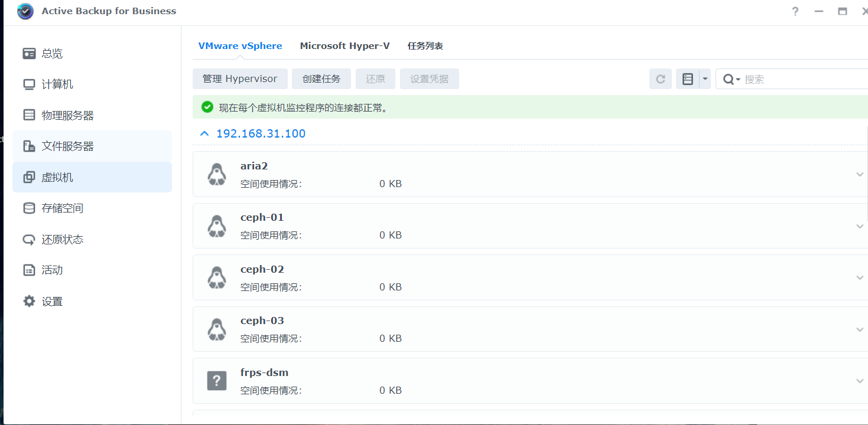This screenshot has width=868, height=425.
Task: Go to 物理服务器 section
Action: click(x=92, y=116)
